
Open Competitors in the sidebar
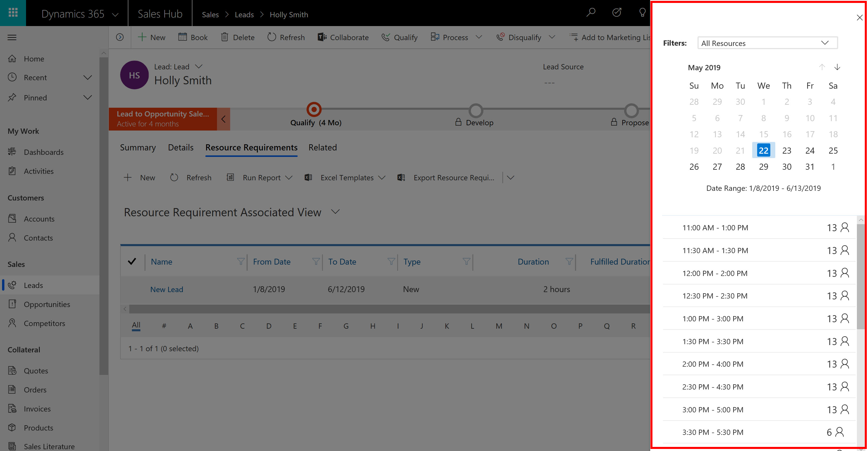(x=50, y=323)
